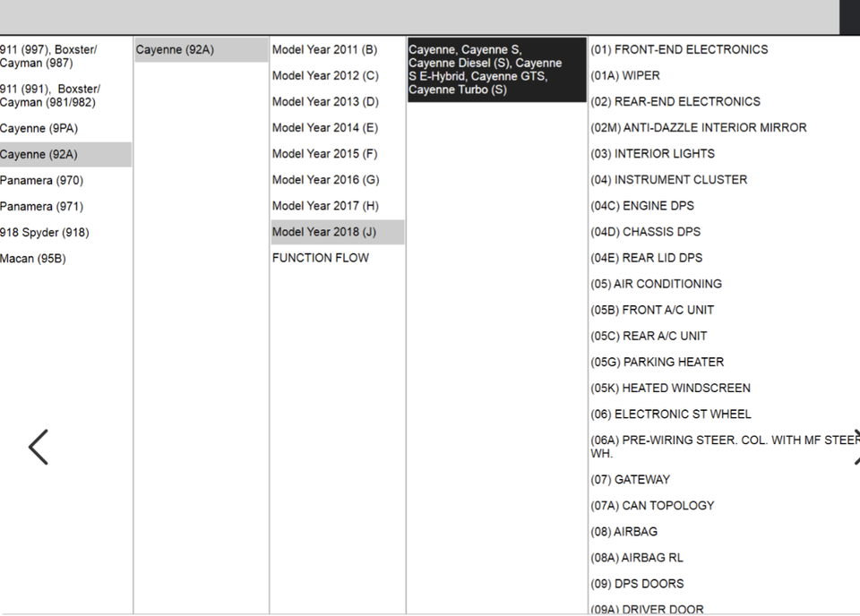Open (04) INSTRUMENT CLUSTER
The width and height of the screenshot is (860, 616).
[668, 180]
